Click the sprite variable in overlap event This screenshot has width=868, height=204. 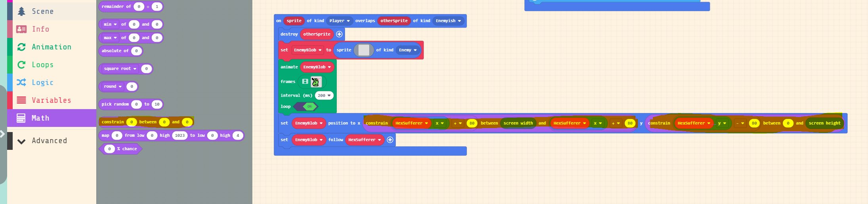pyautogui.click(x=294, y=21)
